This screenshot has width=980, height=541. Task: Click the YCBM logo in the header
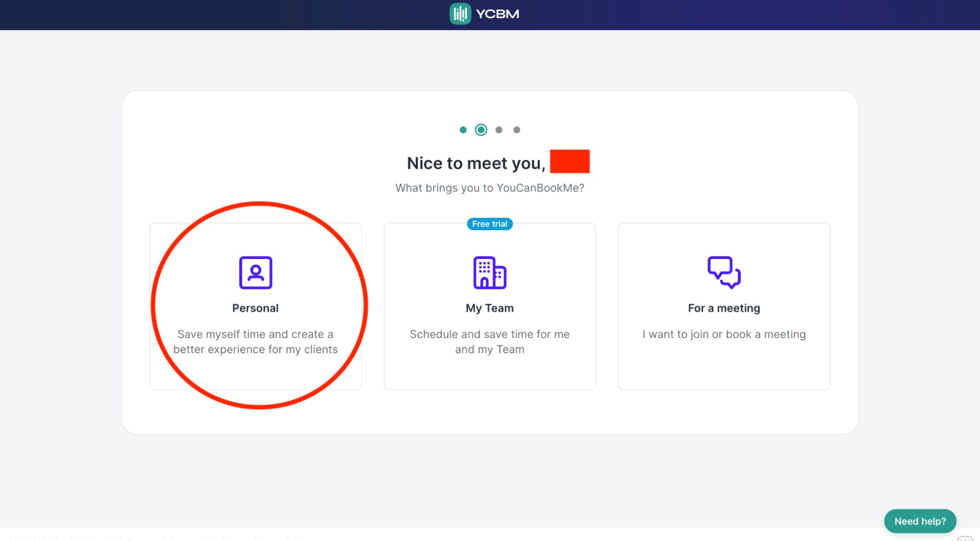point(483,14)
